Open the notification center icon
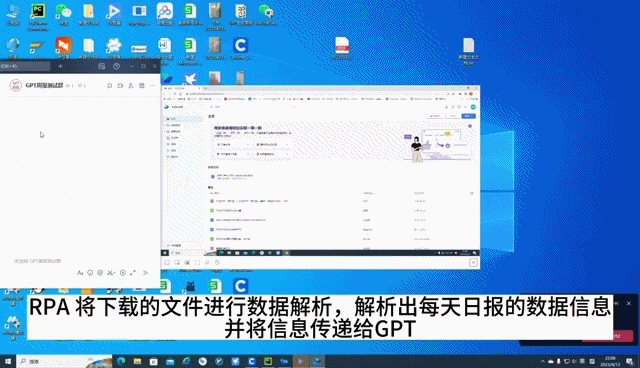 pos(630,361)
